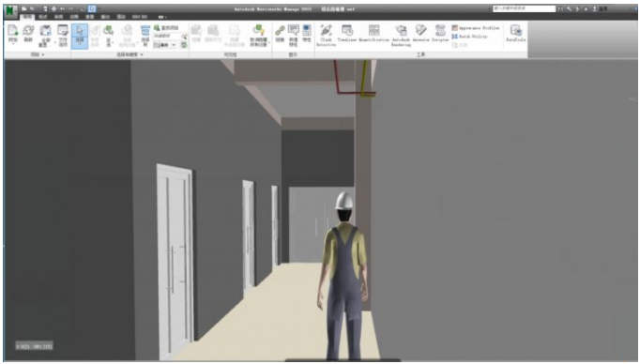Switch to the Render ribbon tab
The width and height of the screenshot is (640, 364).
click(121, 17)
